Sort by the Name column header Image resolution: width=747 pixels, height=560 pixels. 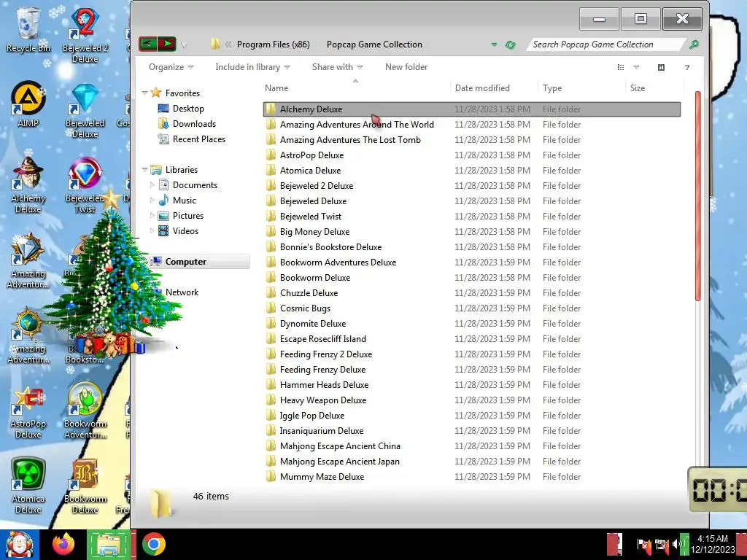[x=356, y=88]
